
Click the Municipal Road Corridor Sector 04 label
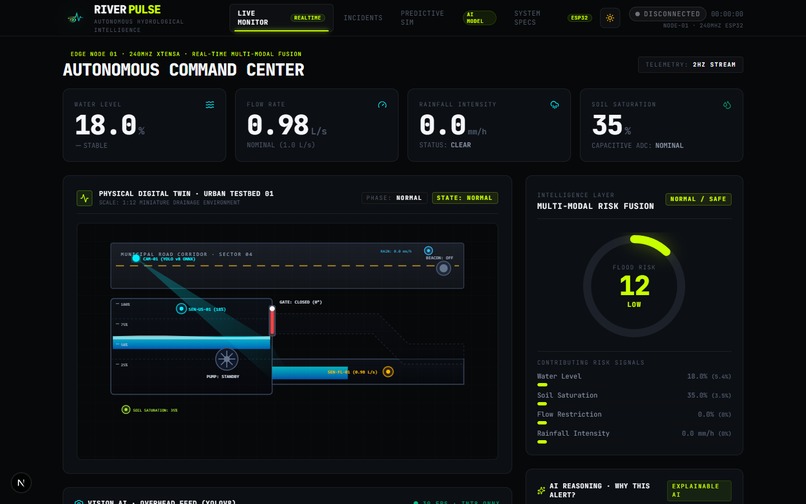(186, 254)
